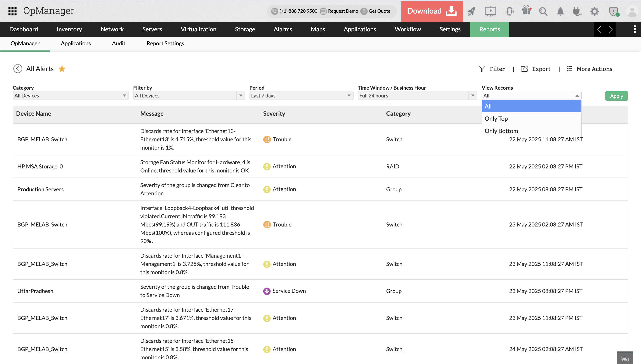Expand the Time Window Full 24 hours dropdown

click(x=417, y=96)
